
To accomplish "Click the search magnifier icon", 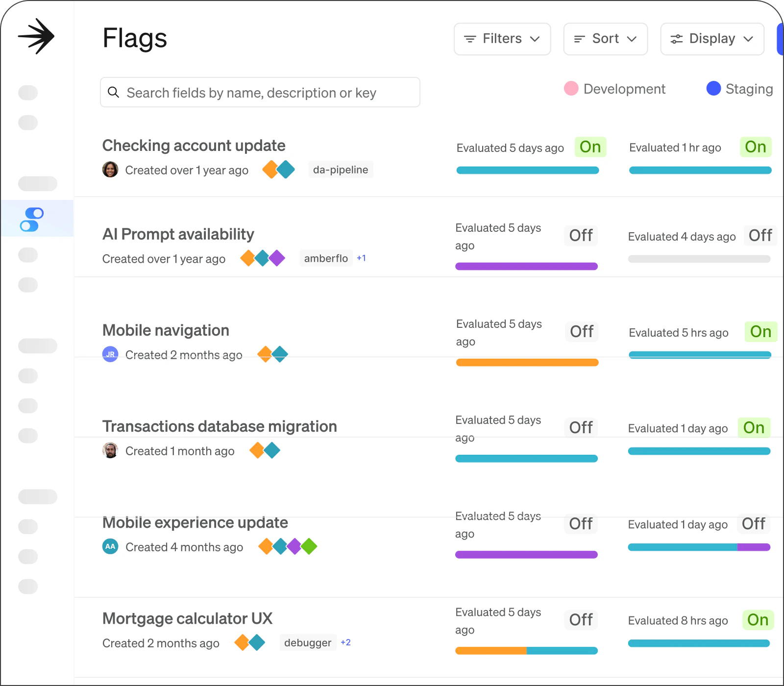I will pyautogui.click(x=113, y=92).
